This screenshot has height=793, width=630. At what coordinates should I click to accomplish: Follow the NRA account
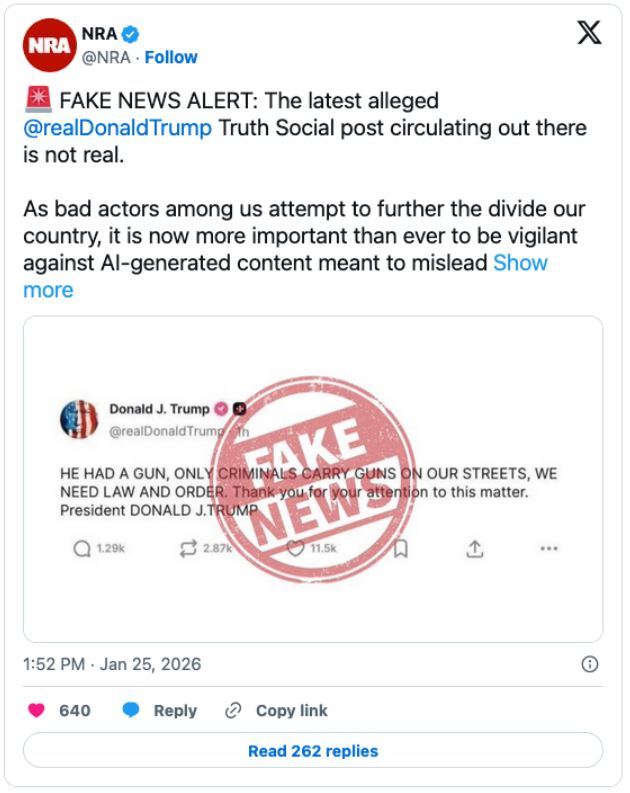(x=171, y=57)
